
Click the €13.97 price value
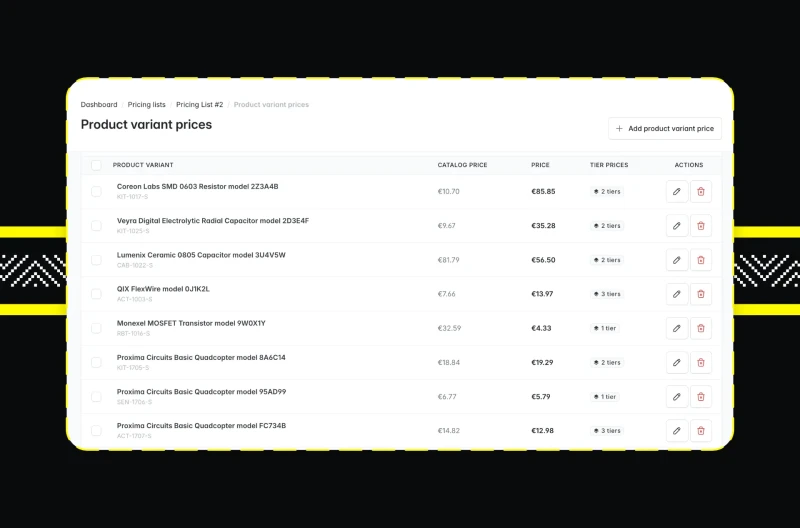(542, 294)
